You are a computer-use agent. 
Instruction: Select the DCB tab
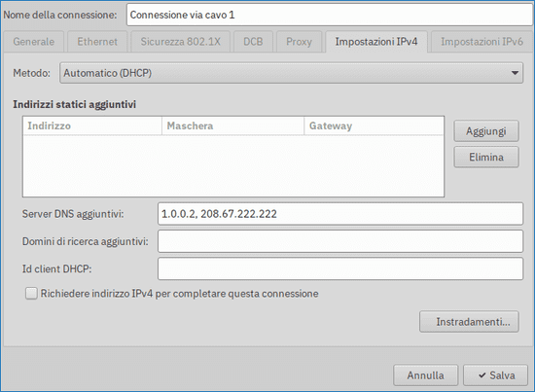pos(253,42)
